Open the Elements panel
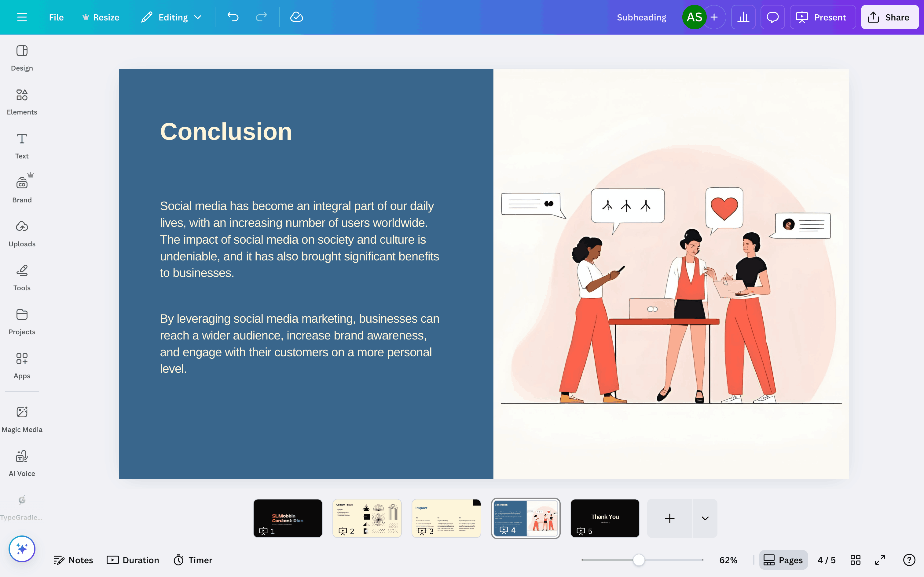Screen dimensions: 924x577 point(22,101)
